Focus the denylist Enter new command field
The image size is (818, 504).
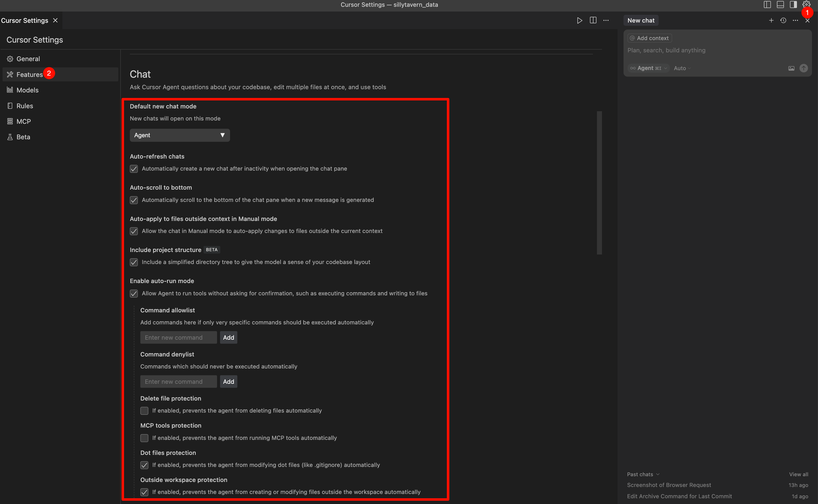(x=178, y=381)
